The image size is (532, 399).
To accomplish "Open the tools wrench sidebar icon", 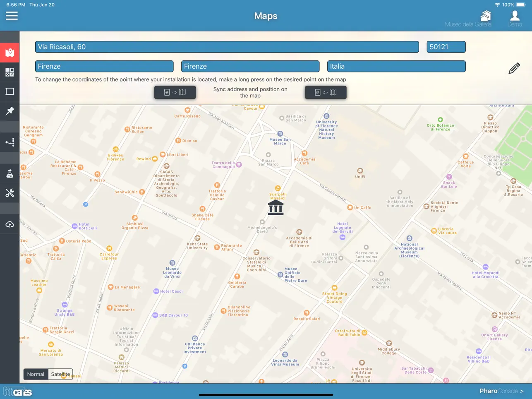I will 10,193.
